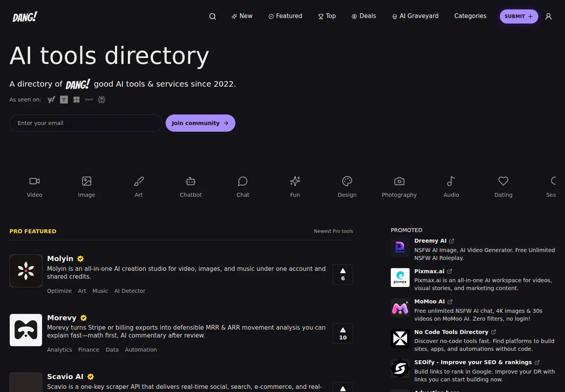
Task: Open No Code Tools Directory external icon
Action: [494, 332]
